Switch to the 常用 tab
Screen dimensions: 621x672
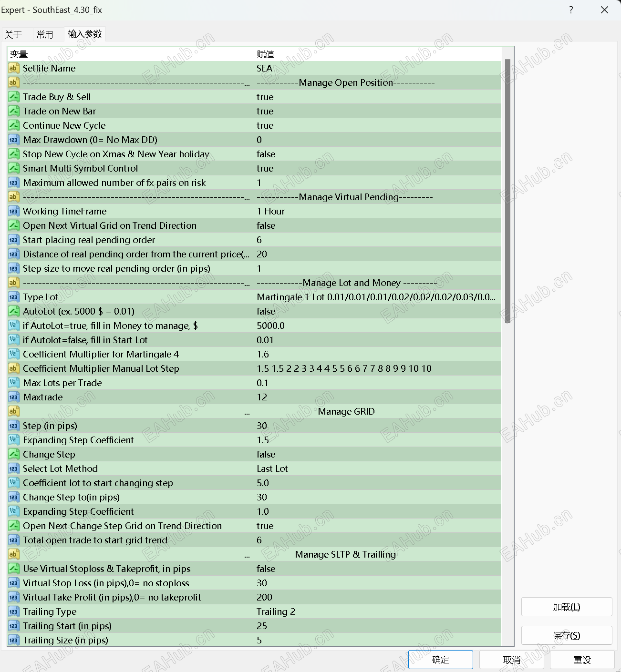tap(45, 33)
